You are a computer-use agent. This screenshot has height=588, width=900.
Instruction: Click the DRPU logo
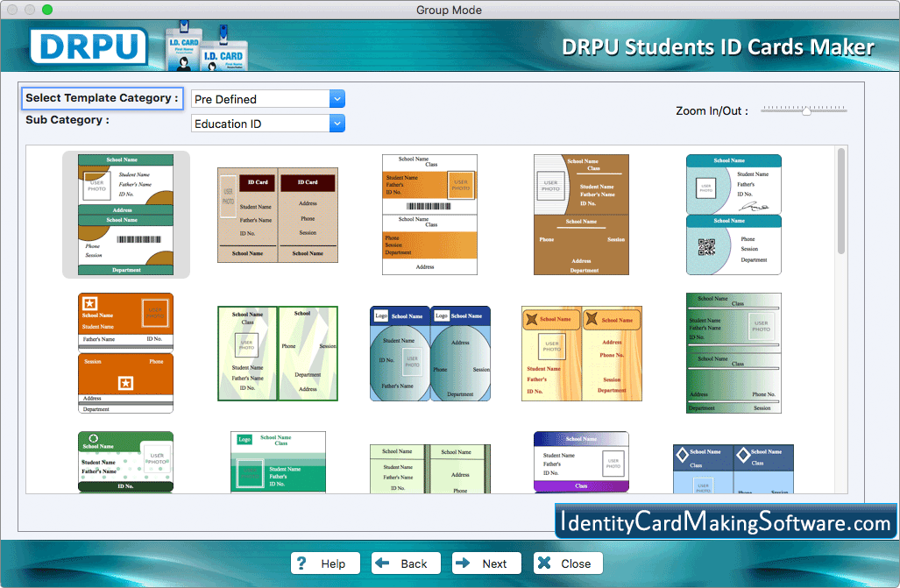pyautogui.click(x=89, y=46)
